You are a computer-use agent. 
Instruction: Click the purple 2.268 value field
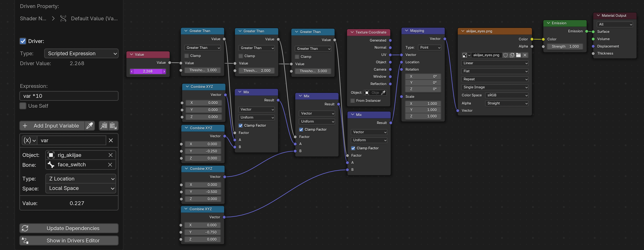pos(148,71)
